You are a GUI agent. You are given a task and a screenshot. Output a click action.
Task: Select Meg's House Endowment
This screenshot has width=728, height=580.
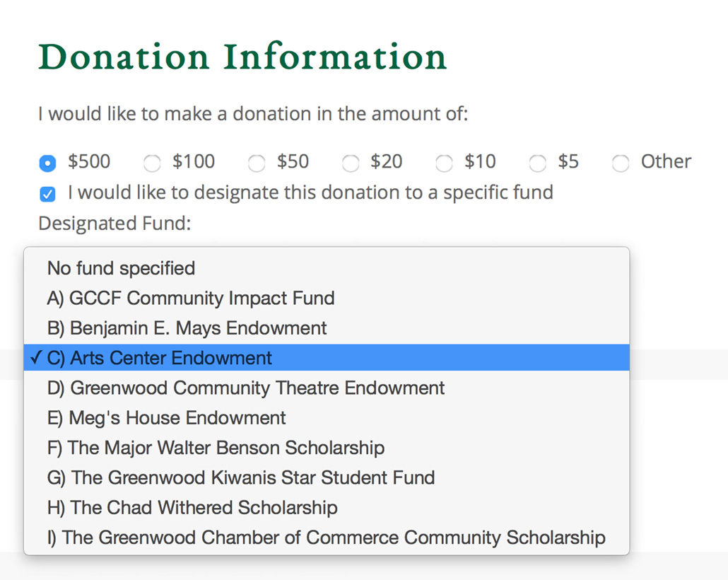point(327,417)
